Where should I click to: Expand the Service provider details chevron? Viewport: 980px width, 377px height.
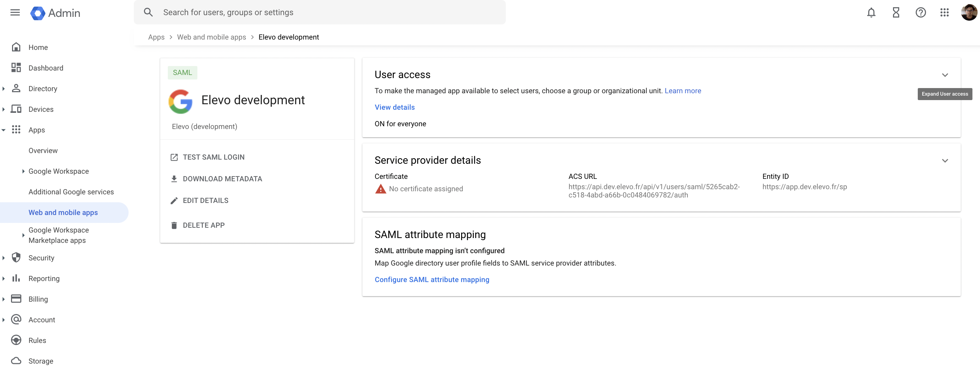point(945,161)
